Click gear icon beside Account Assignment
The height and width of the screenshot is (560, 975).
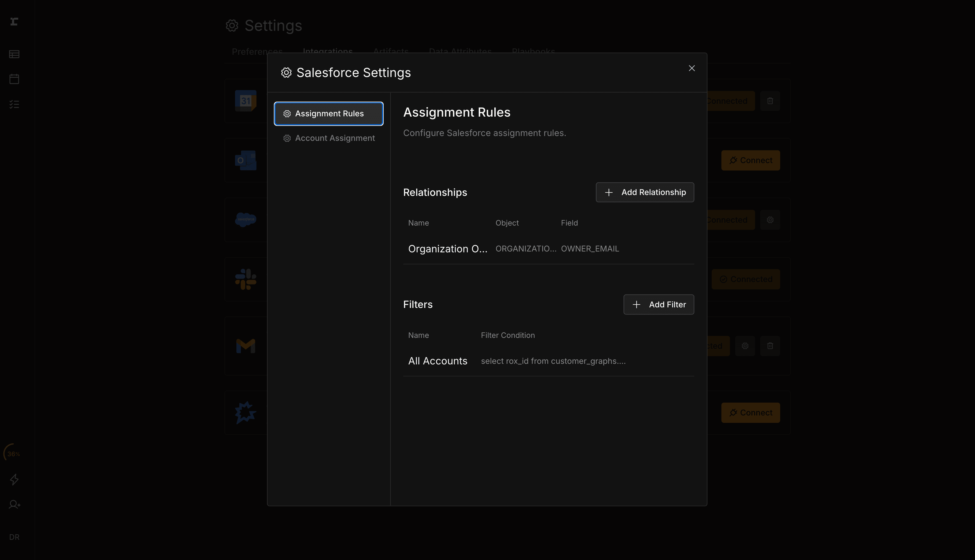point(287,138)
